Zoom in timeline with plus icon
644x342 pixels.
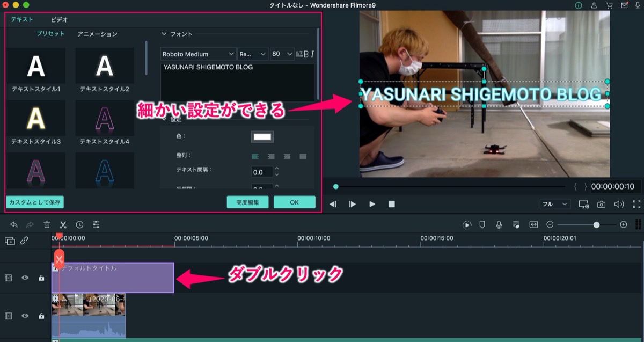pos(623,224)
